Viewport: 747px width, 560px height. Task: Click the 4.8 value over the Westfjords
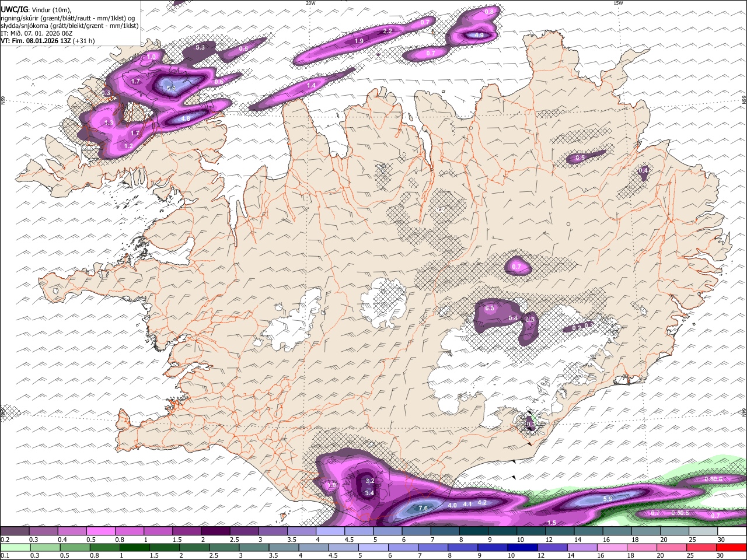click(186, 119)
